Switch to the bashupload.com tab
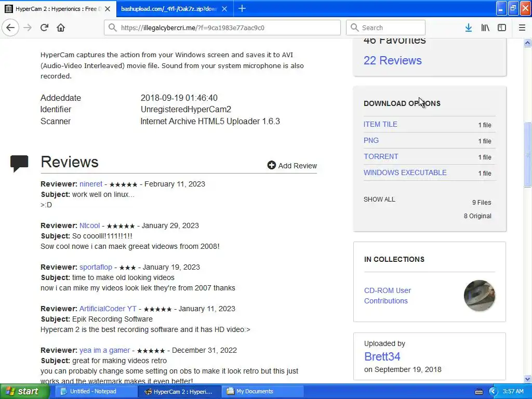Screen dimensions: 532x399 pos(175,9)
